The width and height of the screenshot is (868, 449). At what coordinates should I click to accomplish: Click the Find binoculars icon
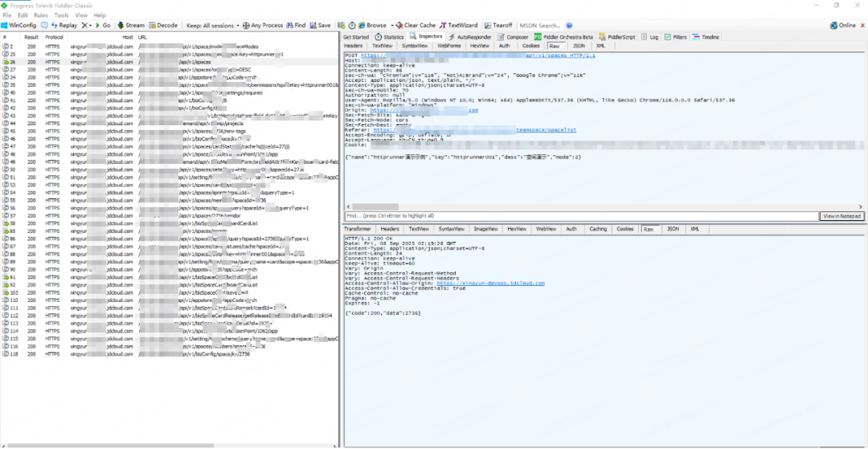(289, 26)
